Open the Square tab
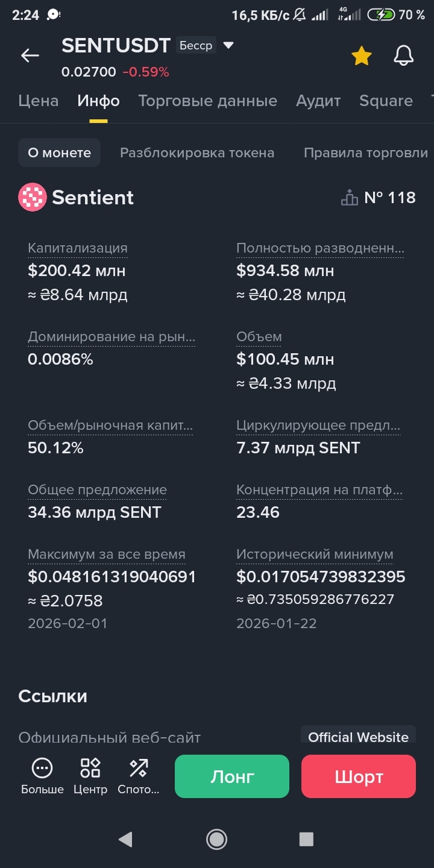The width and height of the screenshot is (434, 868). point(386,101)
